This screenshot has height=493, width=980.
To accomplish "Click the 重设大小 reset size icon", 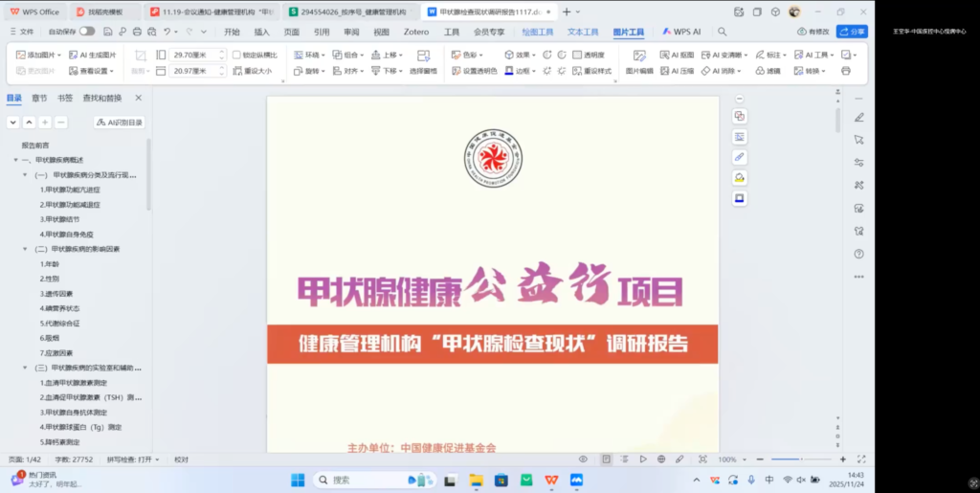I will [252, 71].
